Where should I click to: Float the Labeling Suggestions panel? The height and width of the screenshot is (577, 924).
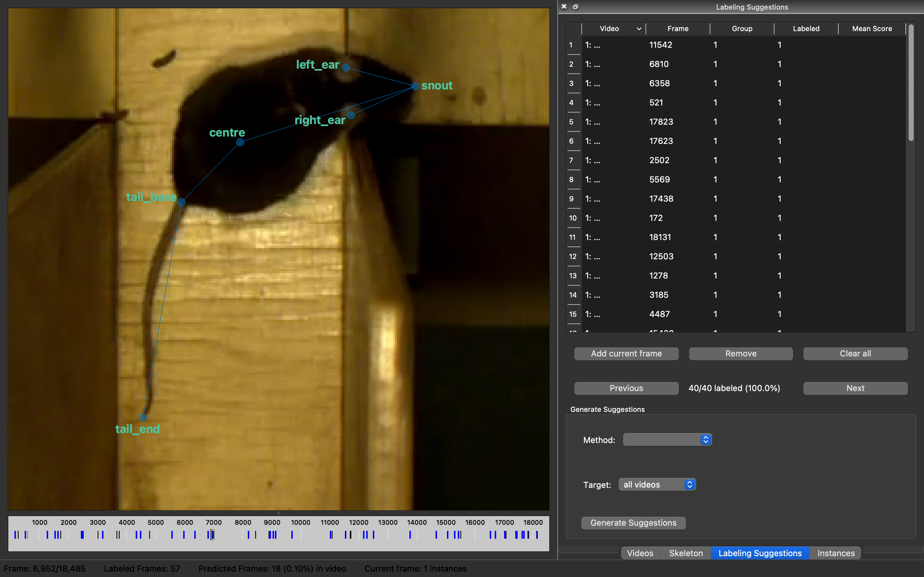click(x=575, y=6)
